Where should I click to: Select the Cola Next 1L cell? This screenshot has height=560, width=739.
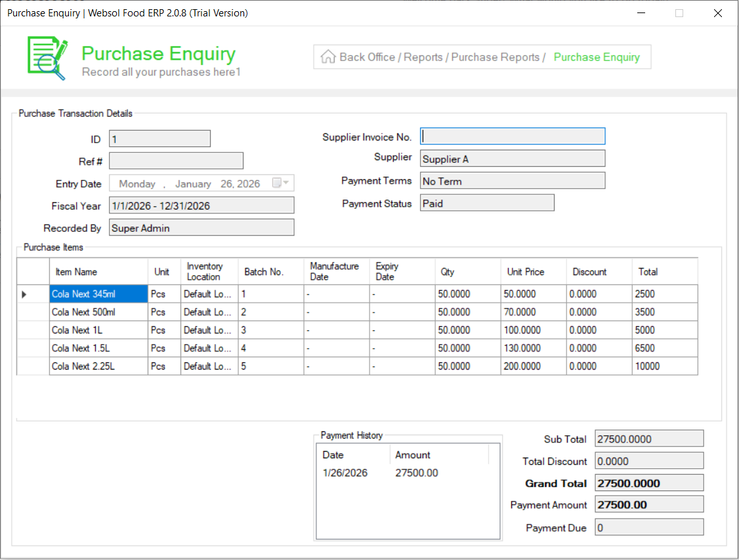pos(98,330)
